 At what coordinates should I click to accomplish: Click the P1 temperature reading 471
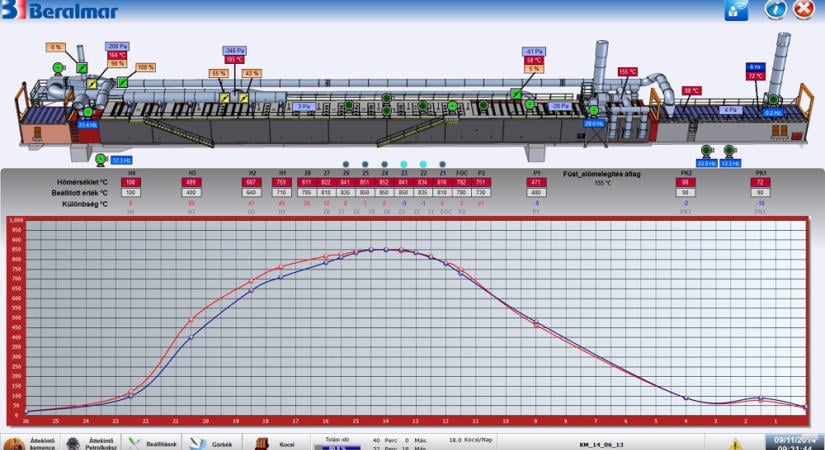pyautogui.click(x=536, y=182)
